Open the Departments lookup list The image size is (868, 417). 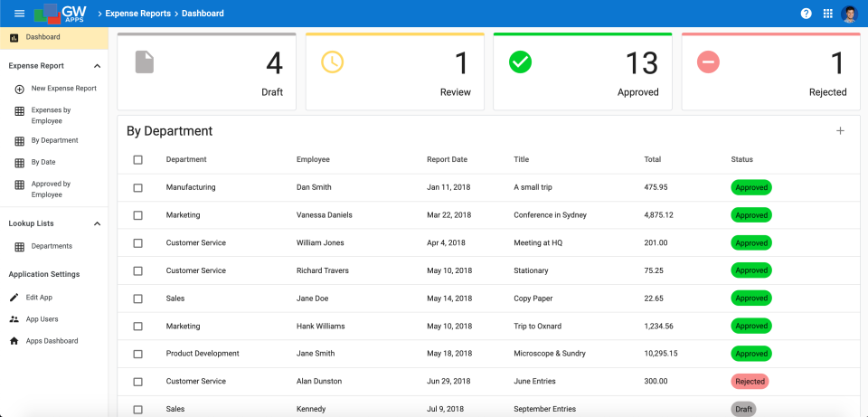pos(53,246)
